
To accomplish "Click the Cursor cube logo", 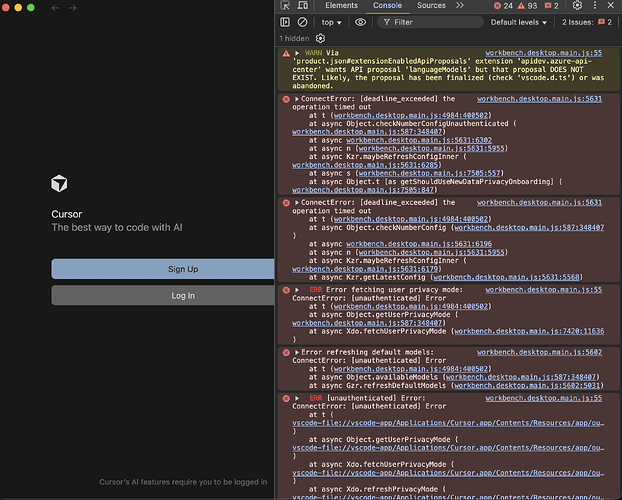I will (59, 183).
